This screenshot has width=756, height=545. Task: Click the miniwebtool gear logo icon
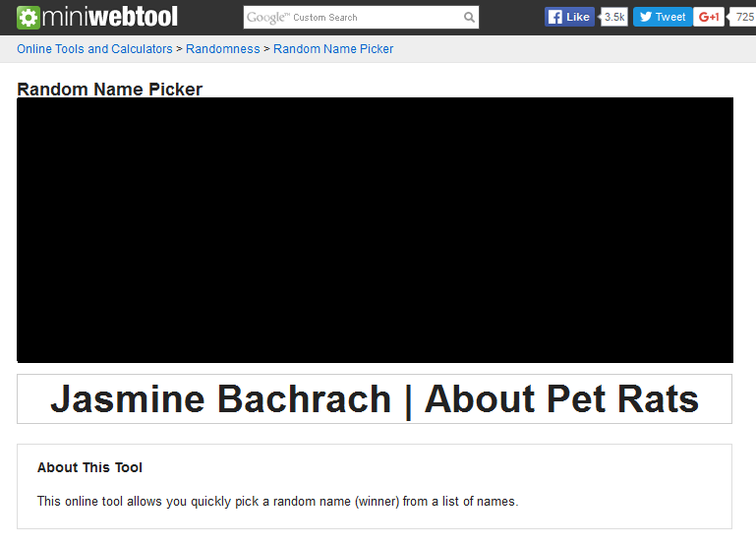[28, 18]
